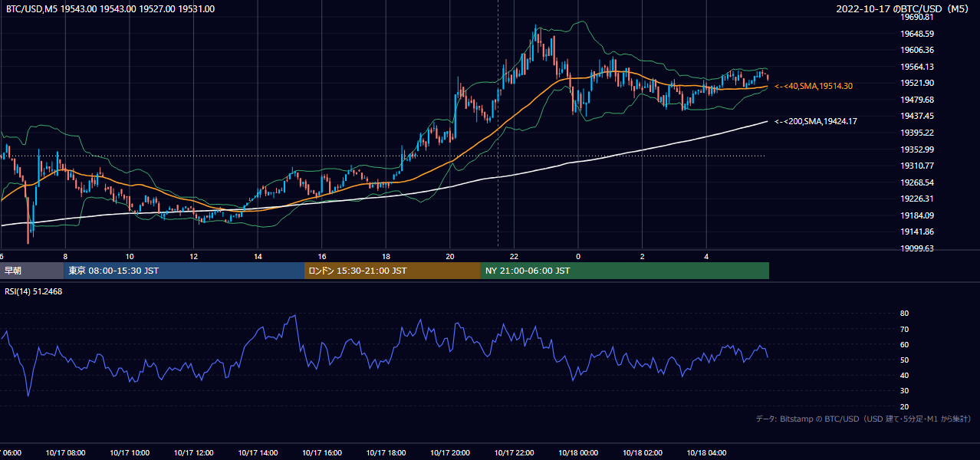Click price axis value 19564.13
The width and height of the screenshot is (980, 460).
[x=917, y=67]
